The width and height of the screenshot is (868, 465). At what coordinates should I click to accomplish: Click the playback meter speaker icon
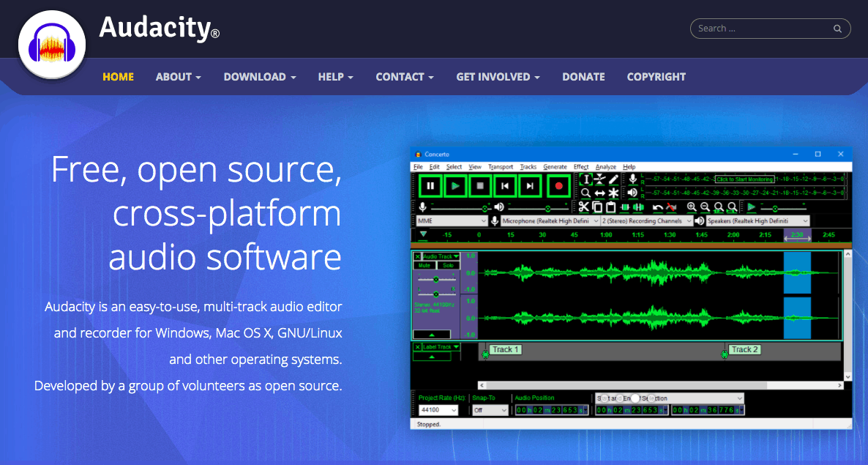(x=632, y=193)
